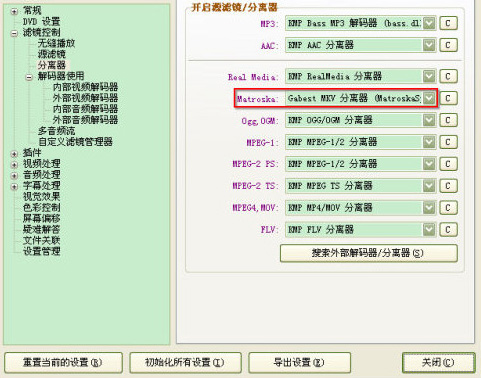Image resolution: width=481 pixels, height=378 pixels.
Task: Select 疑难解答 in the tree
Action: tap(41, 229)
